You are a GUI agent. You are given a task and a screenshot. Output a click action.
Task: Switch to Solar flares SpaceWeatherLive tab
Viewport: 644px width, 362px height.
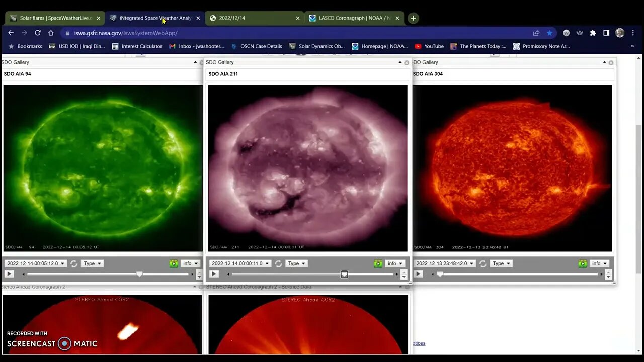(55, 18)
